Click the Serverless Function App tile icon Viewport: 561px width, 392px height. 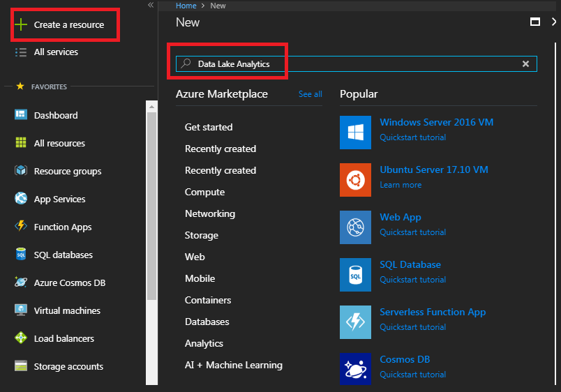[x=355, y=322]
